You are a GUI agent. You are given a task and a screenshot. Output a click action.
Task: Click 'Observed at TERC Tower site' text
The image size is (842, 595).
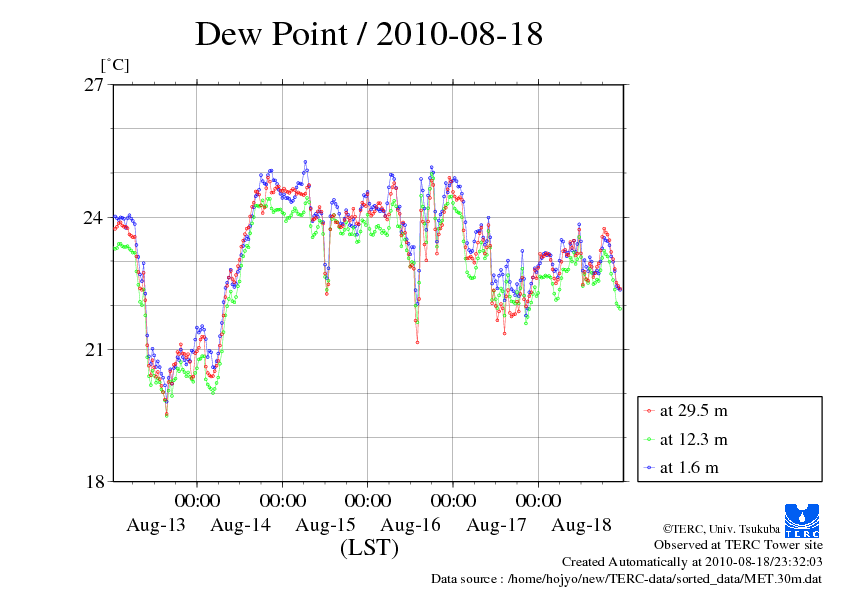(x=738, y=545)
